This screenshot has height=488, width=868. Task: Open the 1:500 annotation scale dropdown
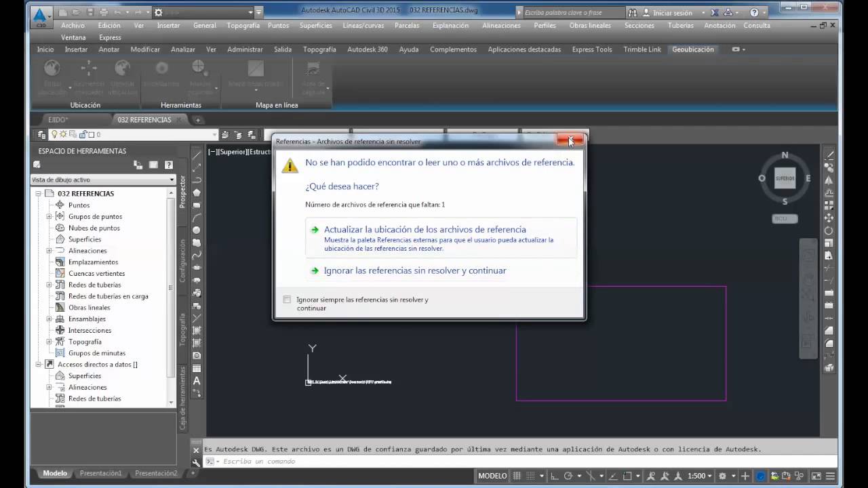pos(699,476)
